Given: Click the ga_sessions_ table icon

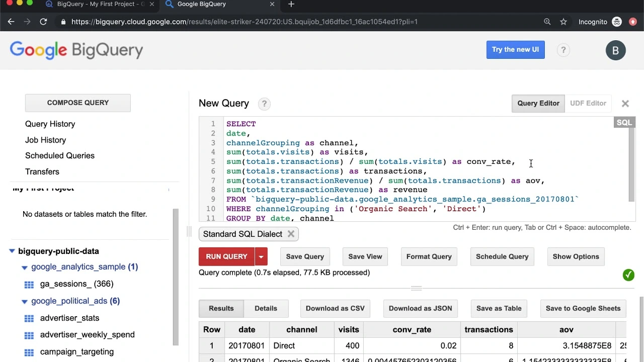Looking at the screenshot, I should pos(29,285).
